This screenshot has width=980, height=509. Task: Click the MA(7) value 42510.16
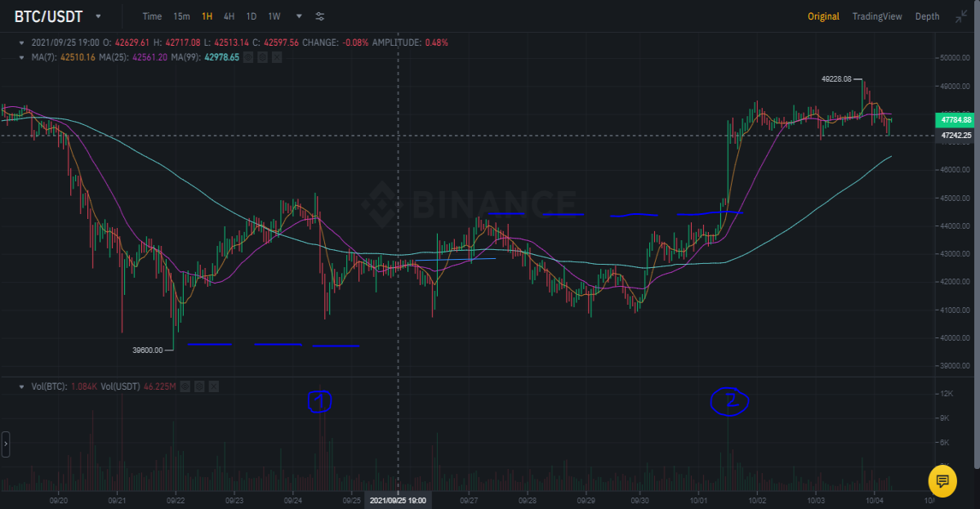click(78, 57)
